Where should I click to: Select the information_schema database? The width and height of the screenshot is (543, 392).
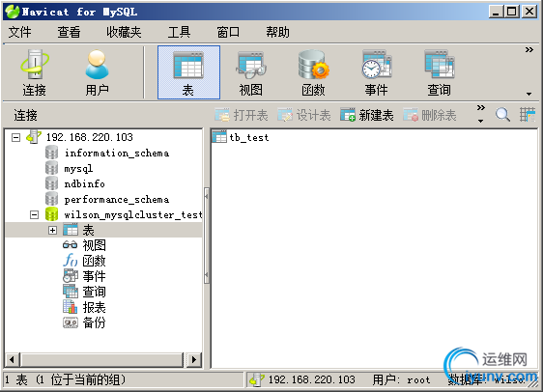[x=117, y=153]
